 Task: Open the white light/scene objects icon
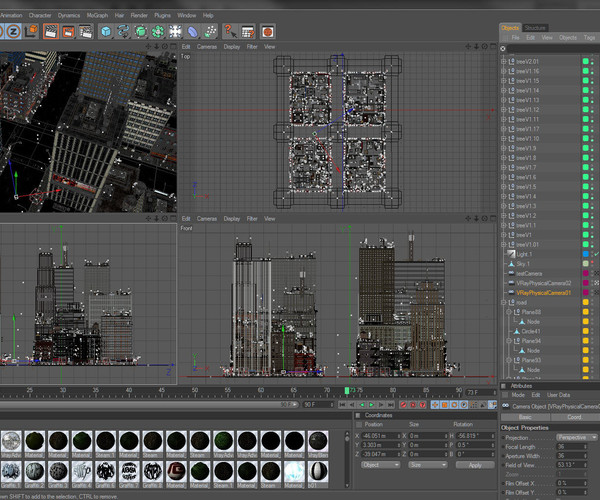tap(175, 31)
